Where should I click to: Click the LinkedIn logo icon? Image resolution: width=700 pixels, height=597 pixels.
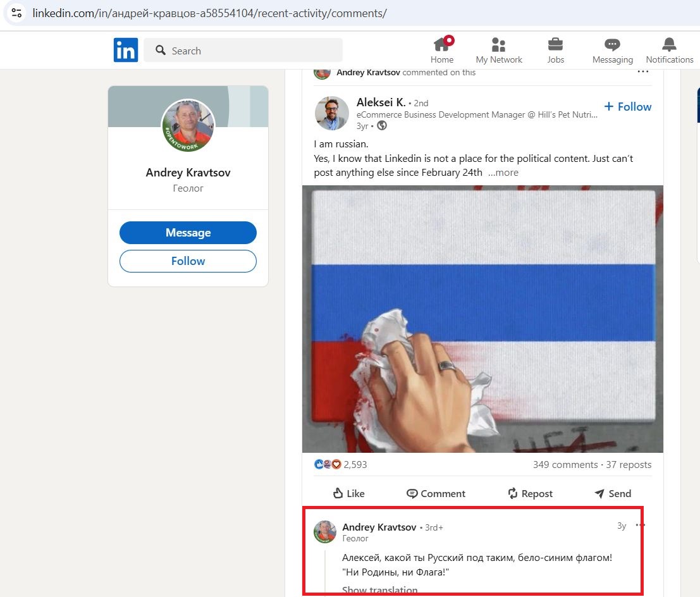coord(125,50)
